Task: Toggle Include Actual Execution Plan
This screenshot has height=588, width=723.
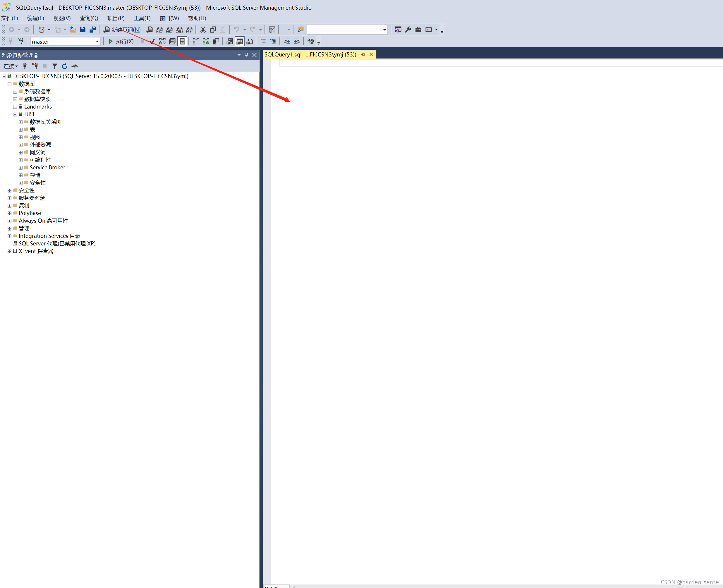Action: click(x=196, y=41)
